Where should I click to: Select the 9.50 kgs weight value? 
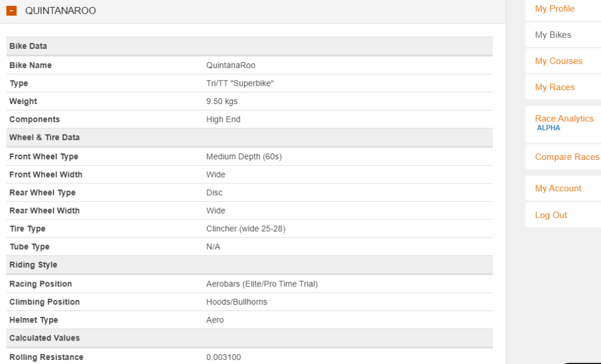(x=222, y=102)
